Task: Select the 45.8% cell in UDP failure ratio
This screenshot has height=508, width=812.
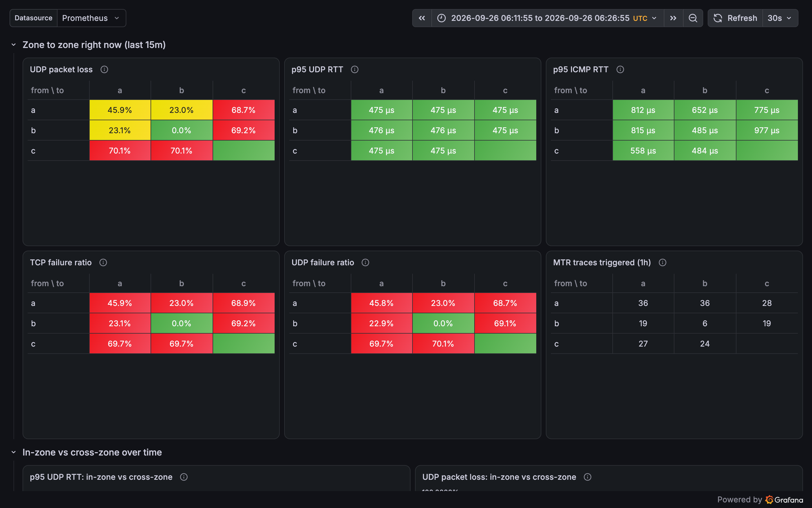Action: (x=381, y=303)
